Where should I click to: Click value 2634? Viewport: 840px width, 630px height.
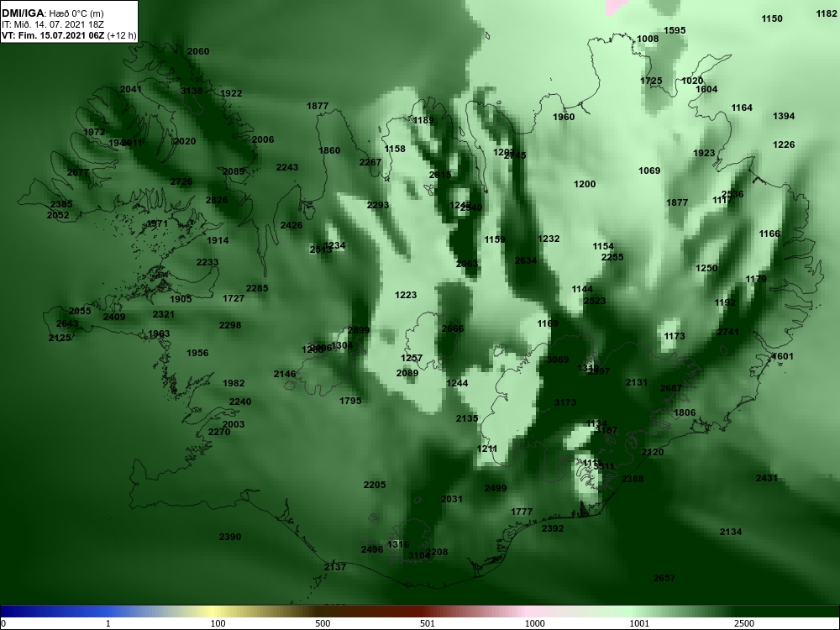tap(526, 260)
